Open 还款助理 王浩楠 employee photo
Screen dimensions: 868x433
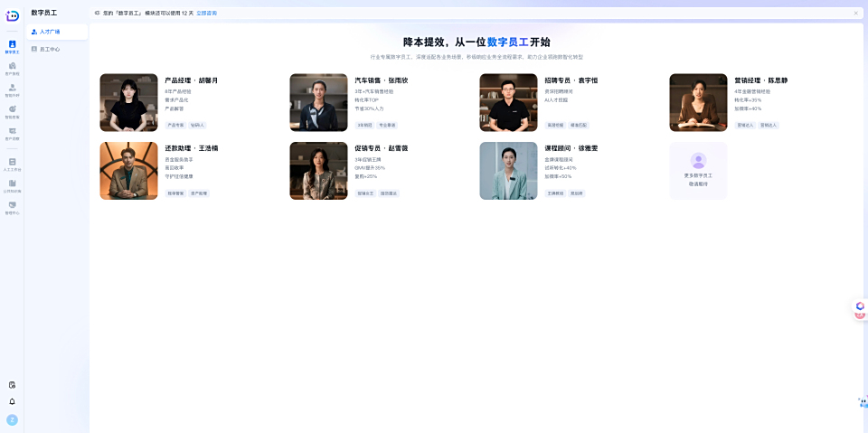tap(128, 171)
